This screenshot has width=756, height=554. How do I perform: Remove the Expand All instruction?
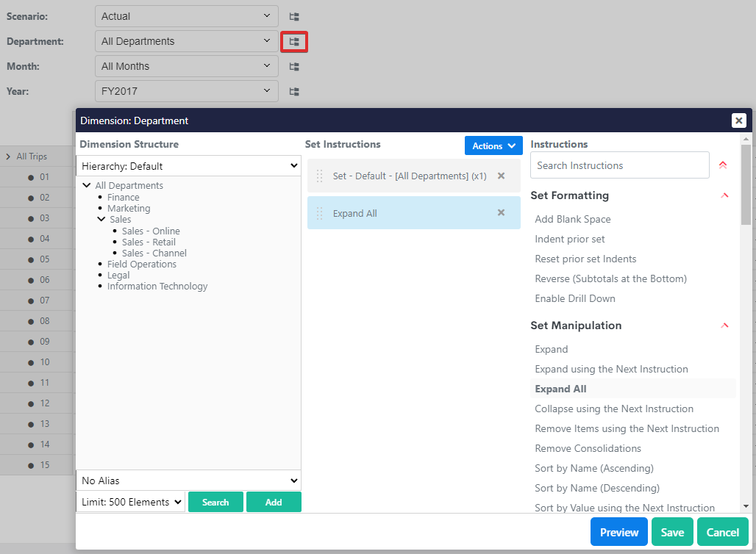(x=501, y=213)
